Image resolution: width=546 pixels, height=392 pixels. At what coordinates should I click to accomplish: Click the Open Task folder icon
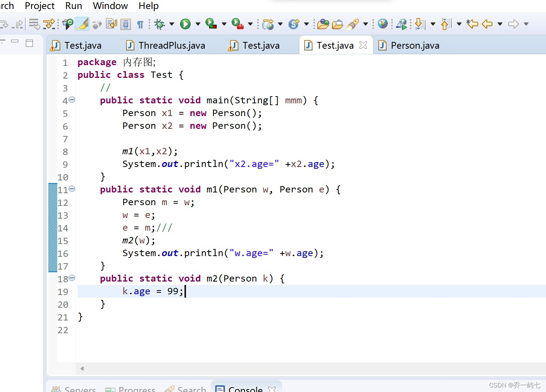tap(338, 24)
